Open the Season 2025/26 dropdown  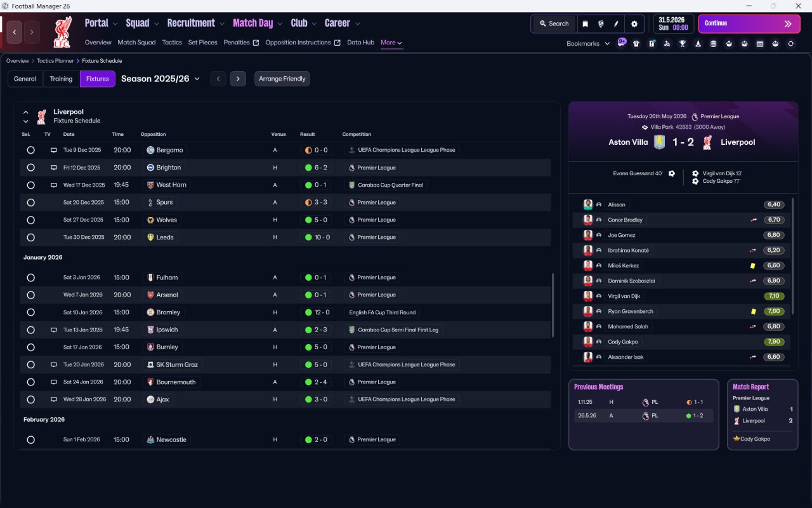click(160, 79)
